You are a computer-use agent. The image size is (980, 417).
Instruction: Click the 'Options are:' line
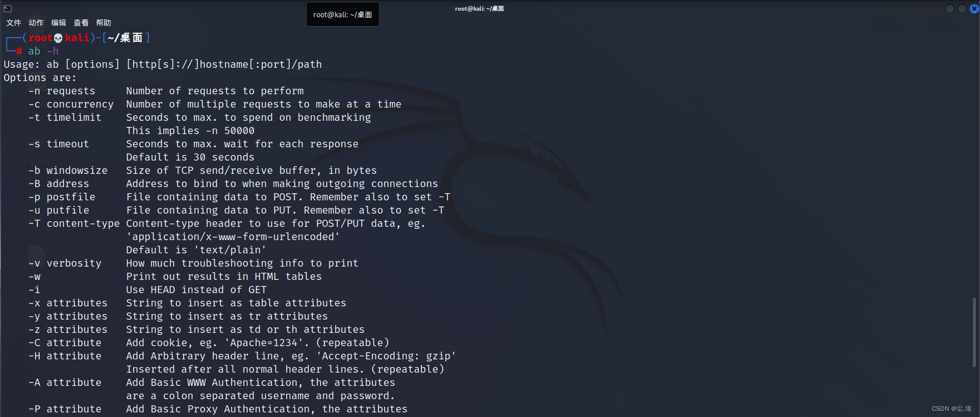click(40, 77)
